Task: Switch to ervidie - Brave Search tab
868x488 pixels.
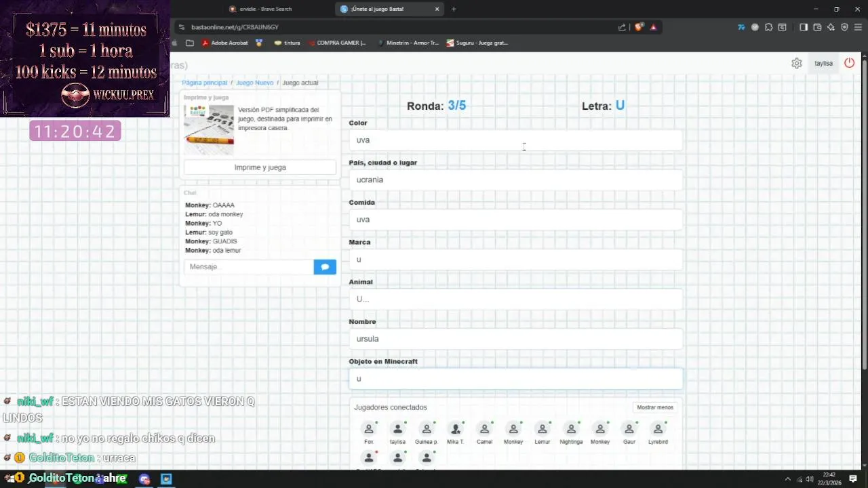Action: (278, 9)
